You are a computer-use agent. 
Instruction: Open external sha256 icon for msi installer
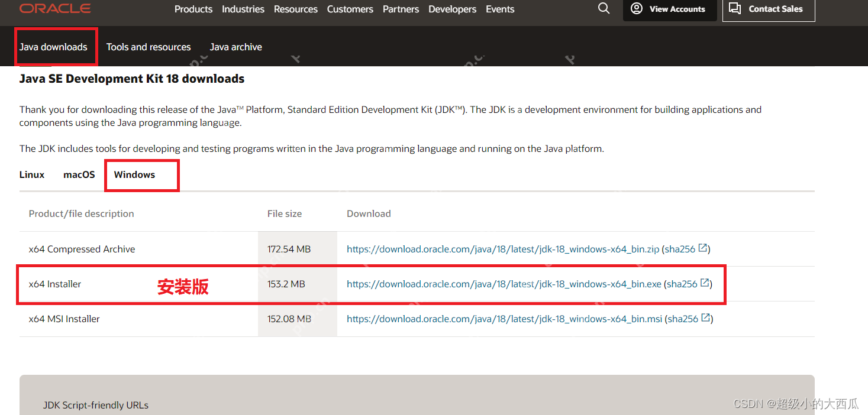(x=706, y=318)
